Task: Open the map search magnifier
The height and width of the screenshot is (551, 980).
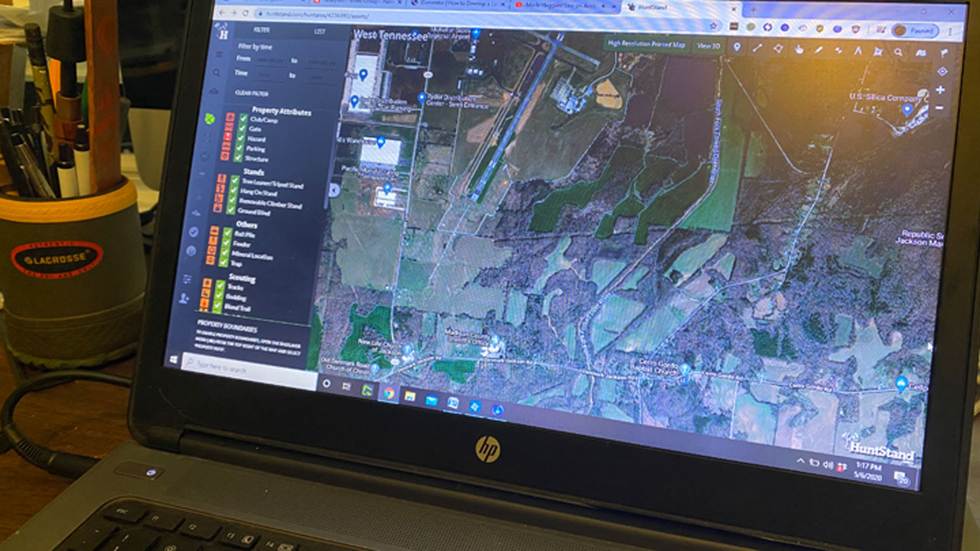Action: pyautogui.click(x=899, y=51)
